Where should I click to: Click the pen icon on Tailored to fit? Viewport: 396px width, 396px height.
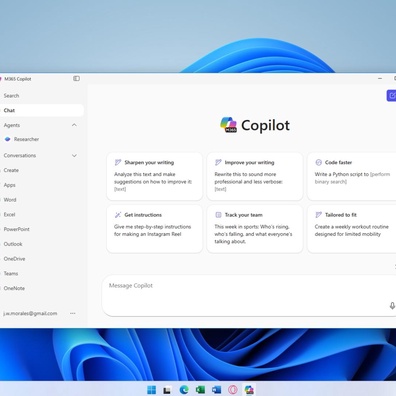pos(318,215)
